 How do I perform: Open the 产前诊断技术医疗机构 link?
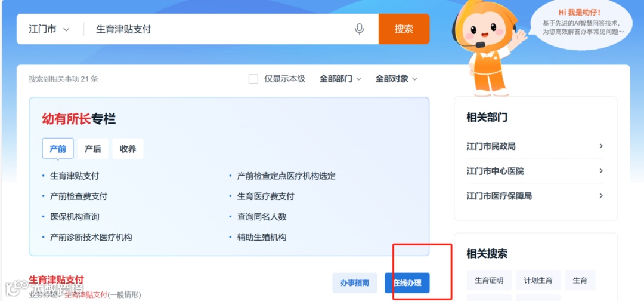(x=91, y=237)
